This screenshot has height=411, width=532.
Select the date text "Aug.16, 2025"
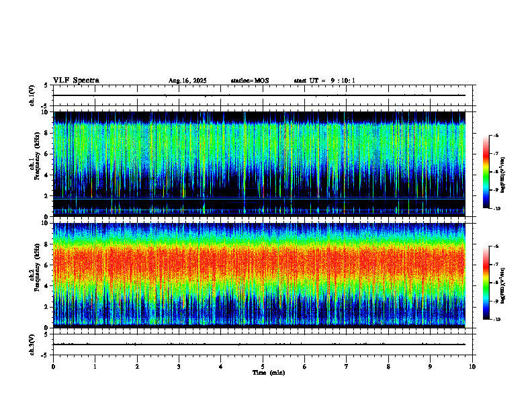[x=187, y=81]
